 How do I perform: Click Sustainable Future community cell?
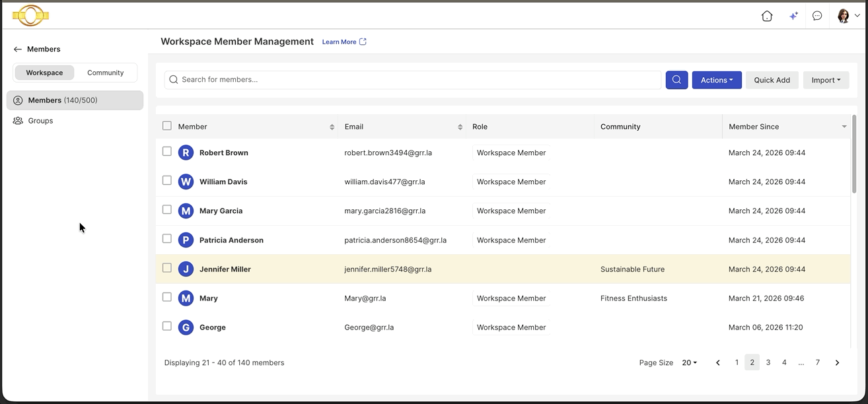coord(632,269)
